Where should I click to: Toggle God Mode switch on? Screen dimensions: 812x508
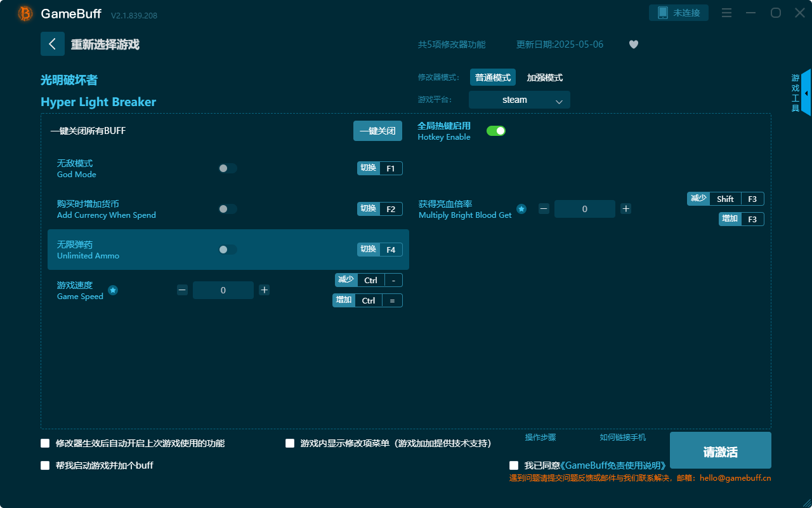(228, 168)
